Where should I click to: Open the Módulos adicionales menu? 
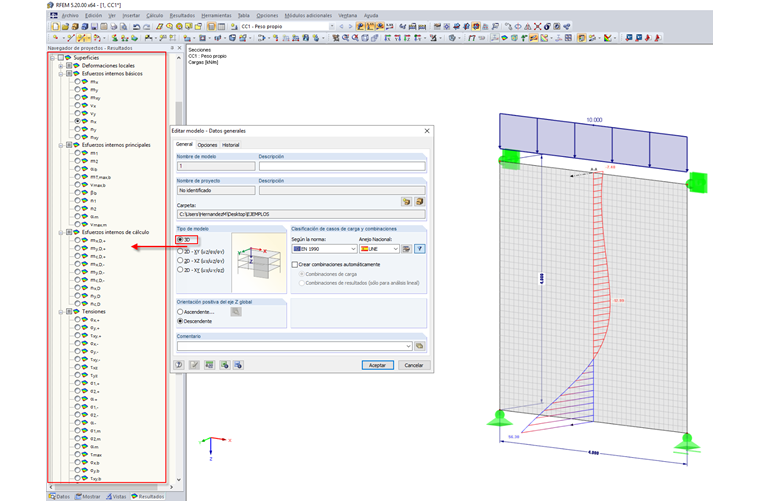[x=308, y=16]
